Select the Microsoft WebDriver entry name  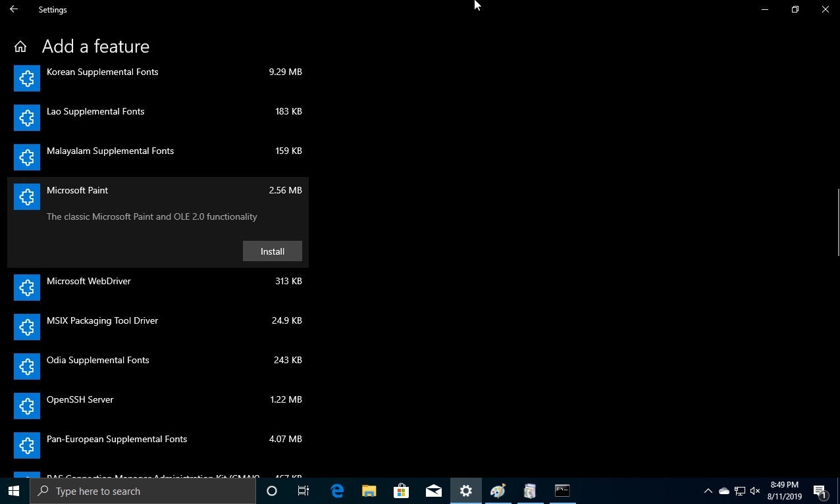[89, 281]
